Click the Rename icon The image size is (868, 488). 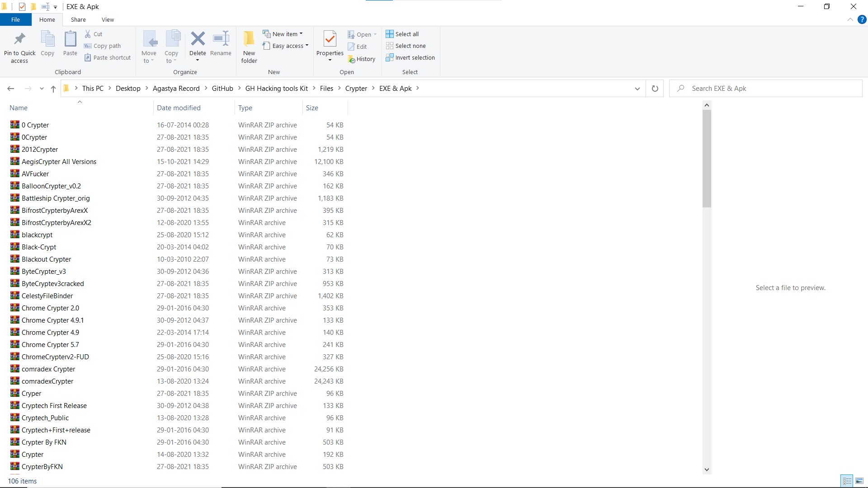click(x=221, y=40)
